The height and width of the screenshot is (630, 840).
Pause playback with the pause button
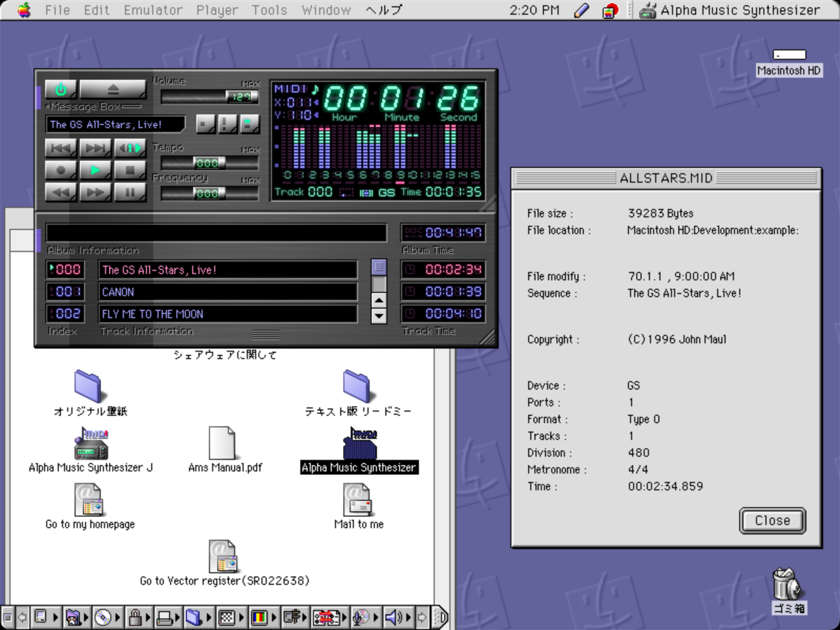(130, 193)
